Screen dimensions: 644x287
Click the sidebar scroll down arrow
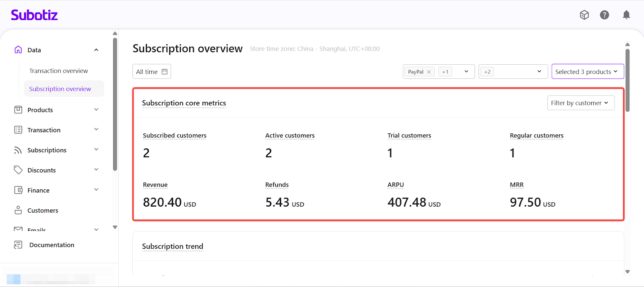(x=115, y=228)
